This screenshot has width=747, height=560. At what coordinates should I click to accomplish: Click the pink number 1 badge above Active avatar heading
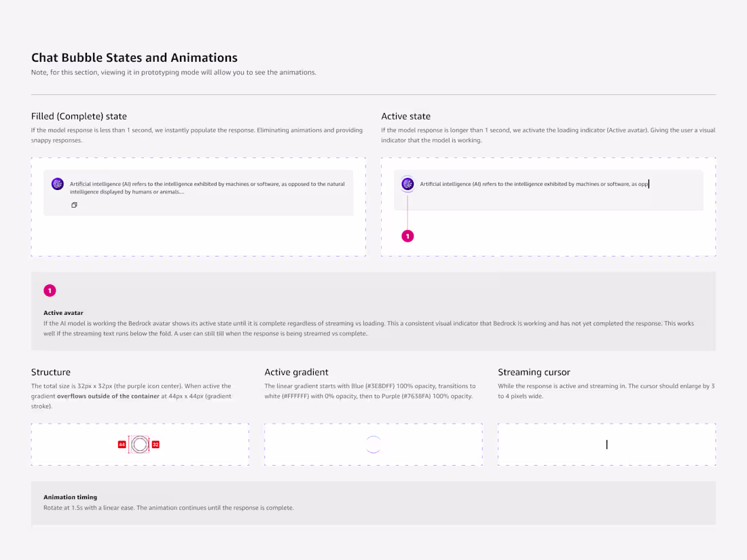coord(50,291)
